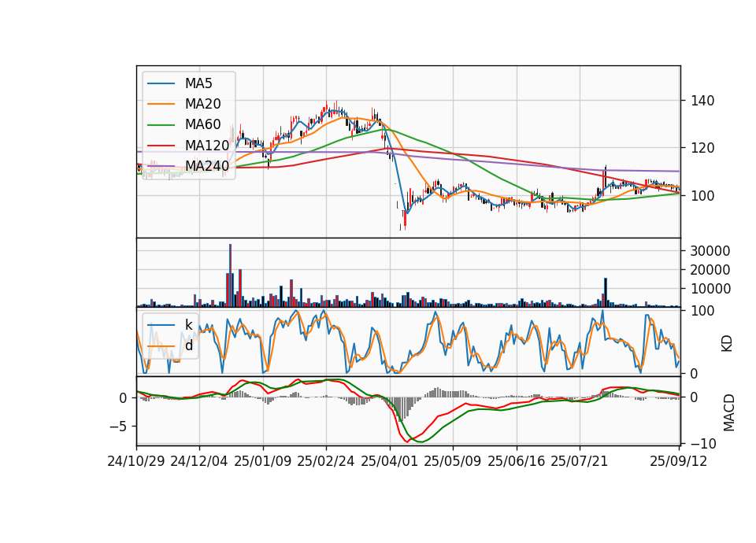Click the blue MA5 legend line sample

coord(161,84)
